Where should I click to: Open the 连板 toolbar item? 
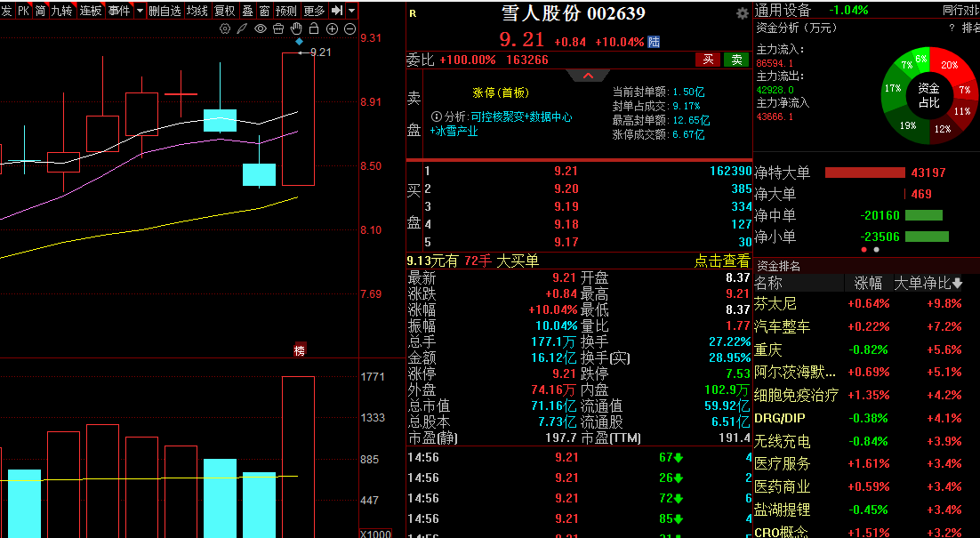(x=91, y=11)
